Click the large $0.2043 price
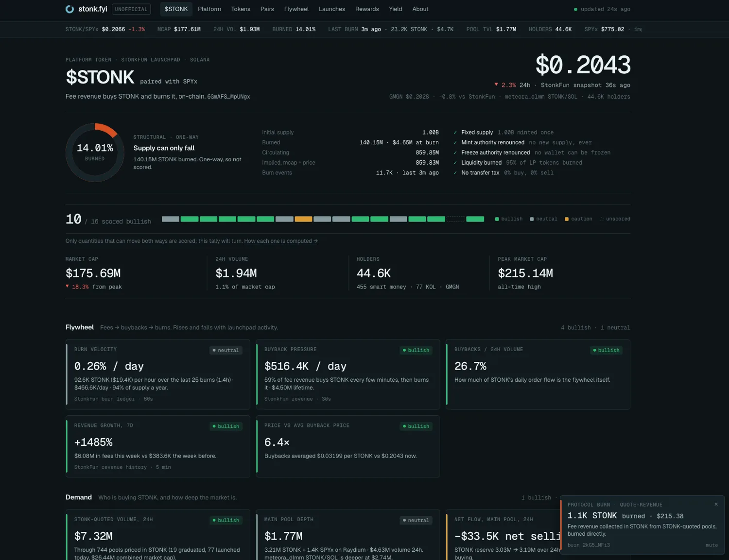The image size is (729, 560). pos(583,65)
